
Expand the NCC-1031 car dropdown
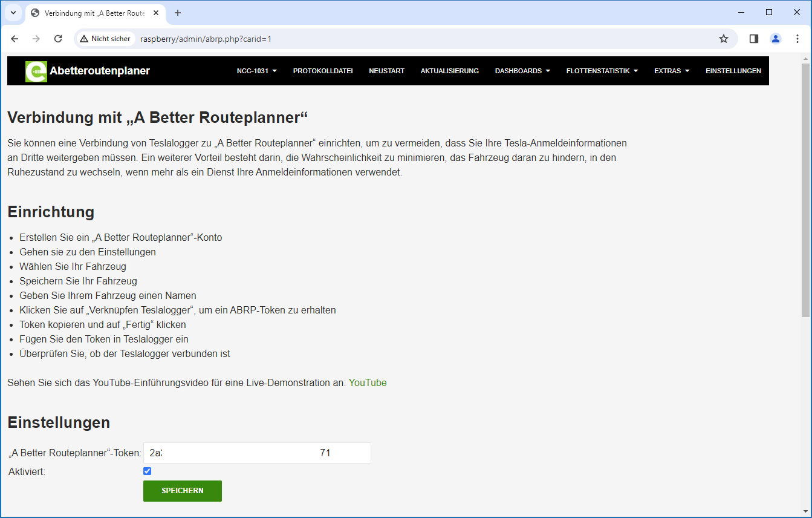click(256, 71)
